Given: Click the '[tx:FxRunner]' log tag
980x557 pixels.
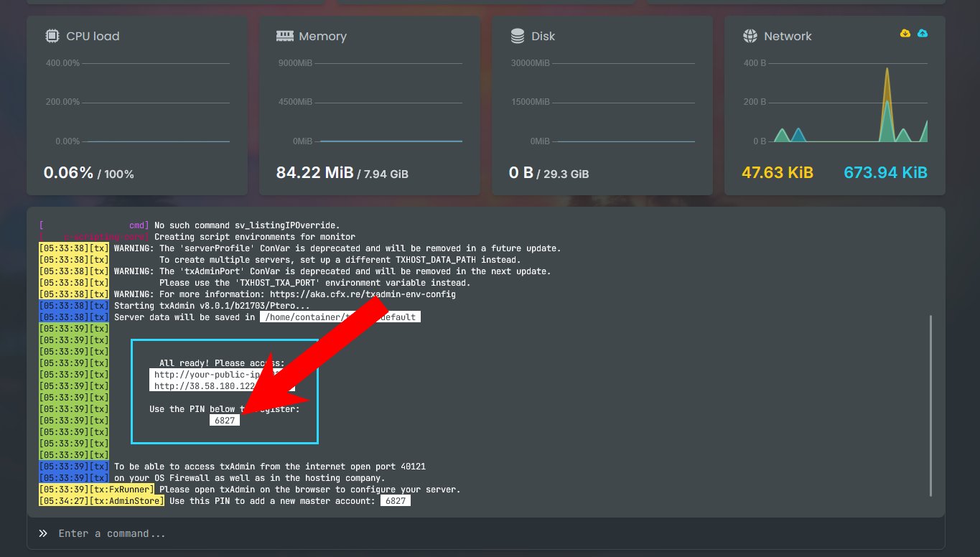Looking at the screenshot, I should click(121, 490).
